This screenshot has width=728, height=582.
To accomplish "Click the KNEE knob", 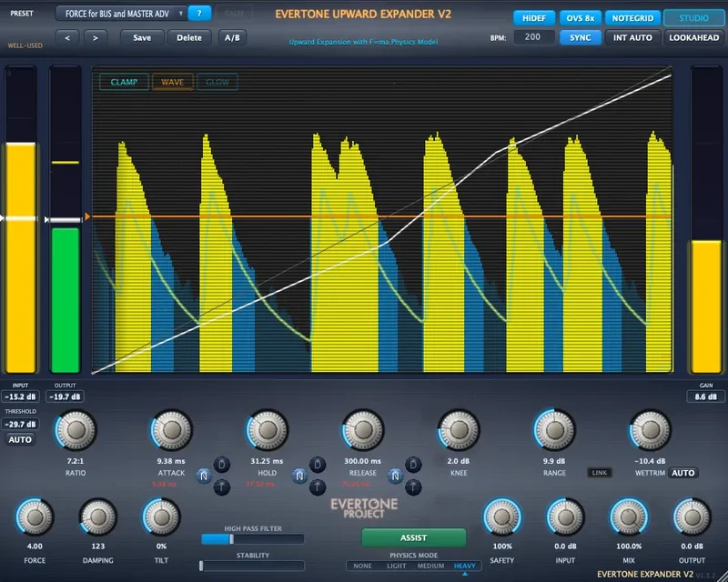I will coord(459,430).
